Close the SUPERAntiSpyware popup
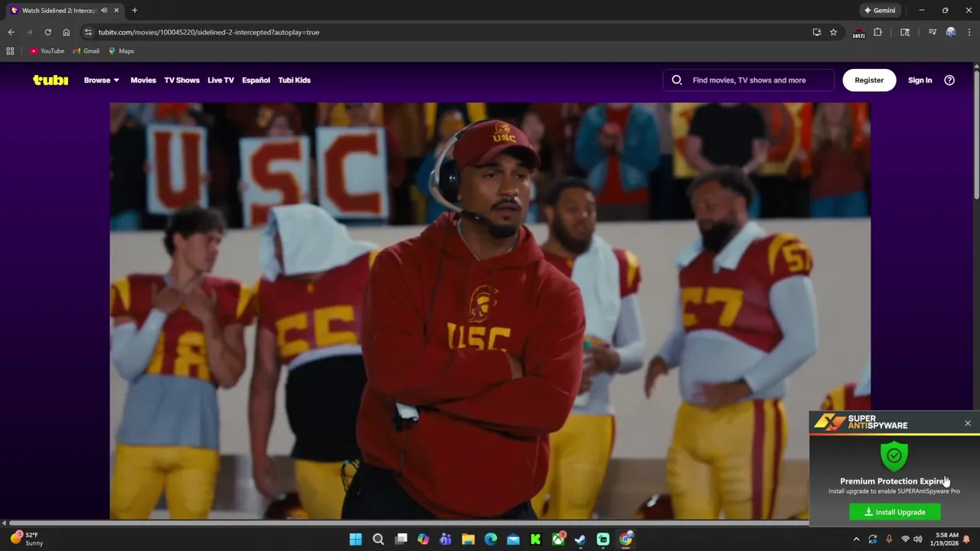Viewport: 980px width, 551px height. coord(968,423)
